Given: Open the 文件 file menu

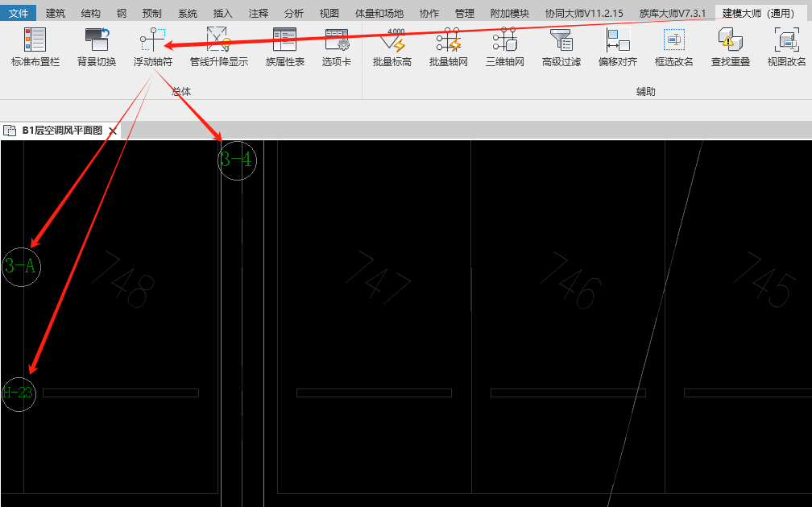Looking at the screenshot, I should click(x=18, y=14).
